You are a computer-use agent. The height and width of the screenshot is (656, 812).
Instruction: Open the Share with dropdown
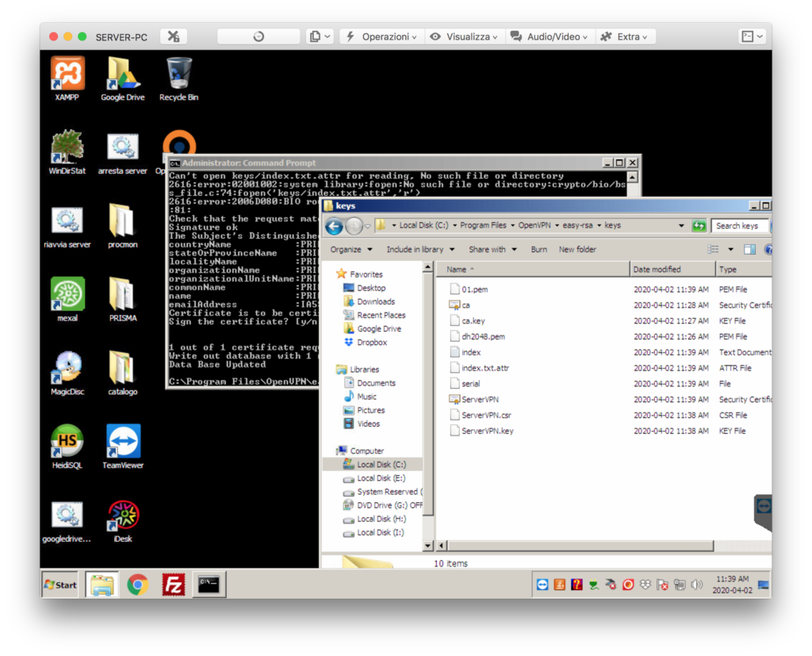point(492,249)
